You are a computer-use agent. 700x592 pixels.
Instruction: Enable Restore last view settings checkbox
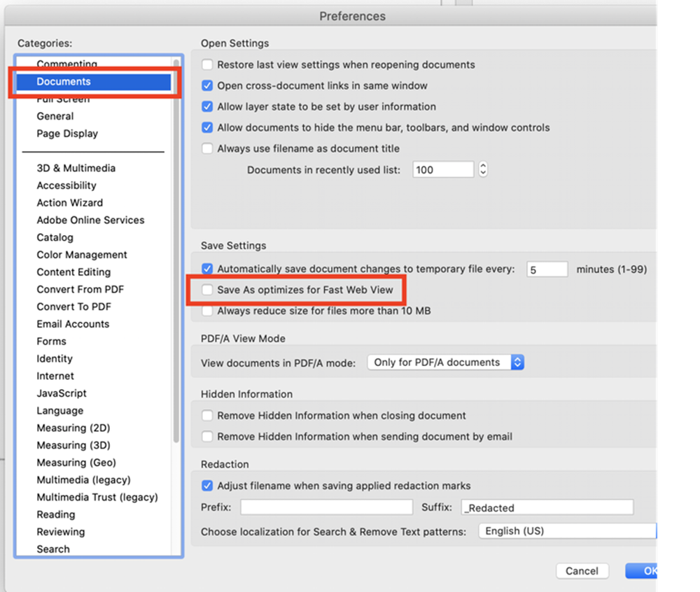[207, 65]
